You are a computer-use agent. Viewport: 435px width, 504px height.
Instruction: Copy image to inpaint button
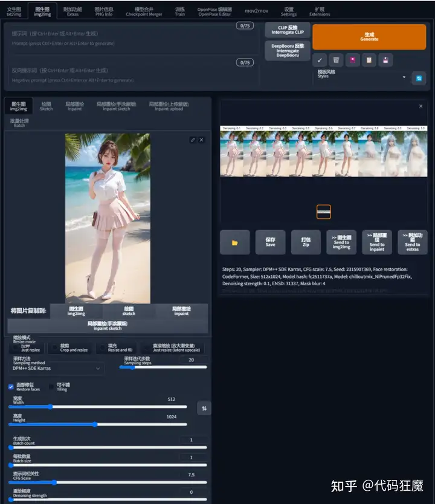click(181, 311)
